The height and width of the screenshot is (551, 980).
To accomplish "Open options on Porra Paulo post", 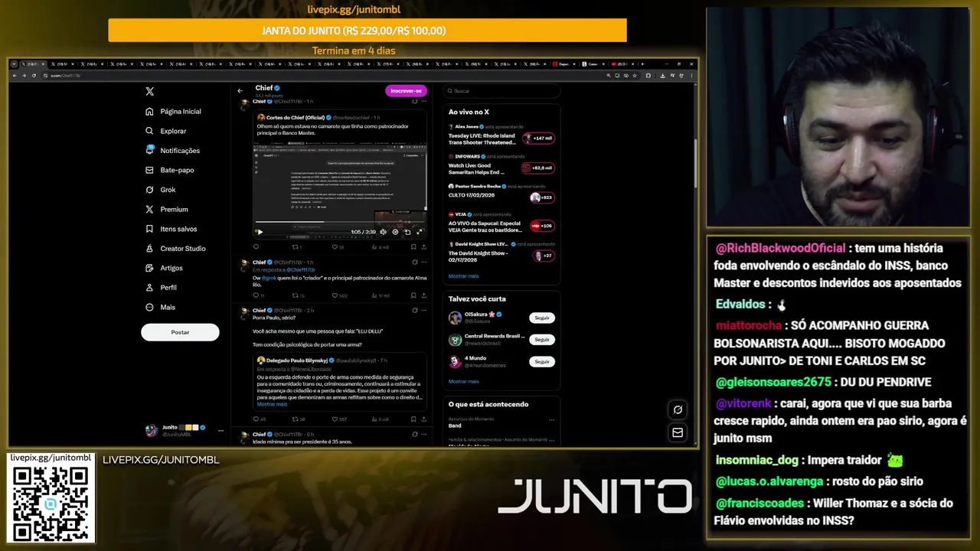I will pyautogui.click(x=423, y=311).
